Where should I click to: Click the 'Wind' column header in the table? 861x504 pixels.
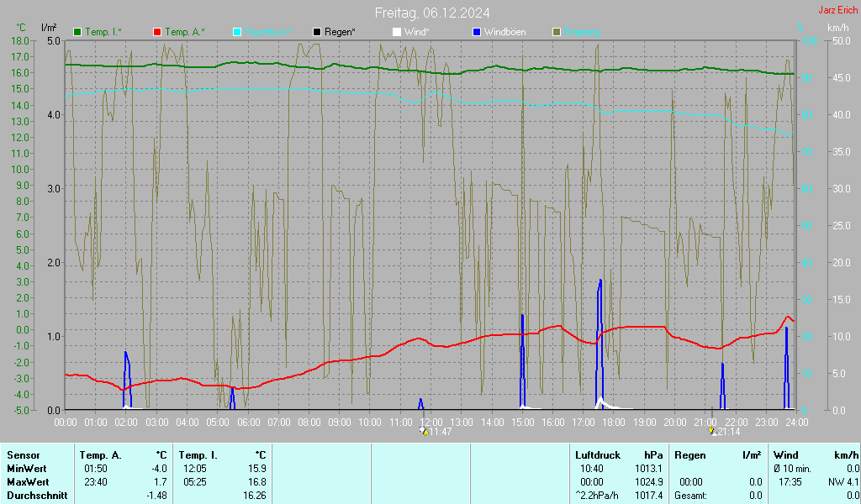click(786, 455)
